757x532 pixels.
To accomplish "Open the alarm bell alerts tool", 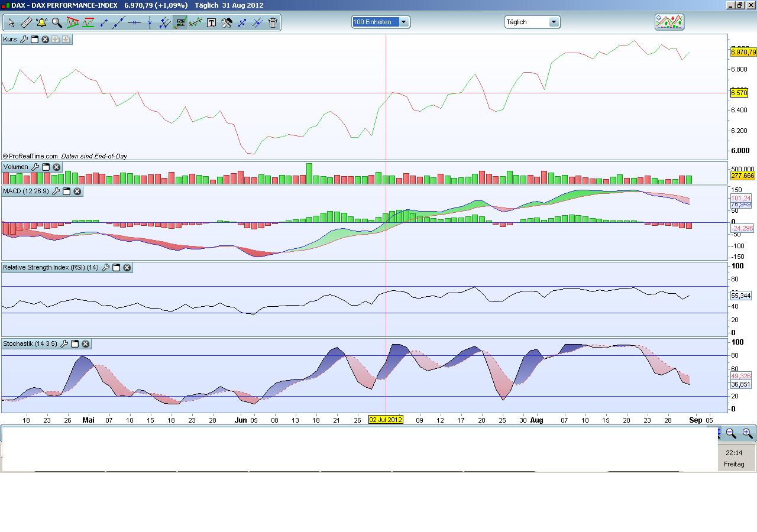I will pos(41,23).
